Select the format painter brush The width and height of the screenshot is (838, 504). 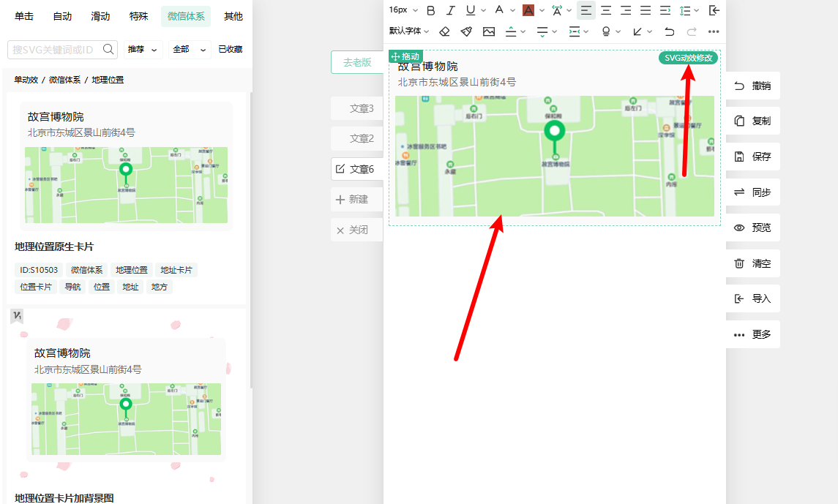[466, 31]
